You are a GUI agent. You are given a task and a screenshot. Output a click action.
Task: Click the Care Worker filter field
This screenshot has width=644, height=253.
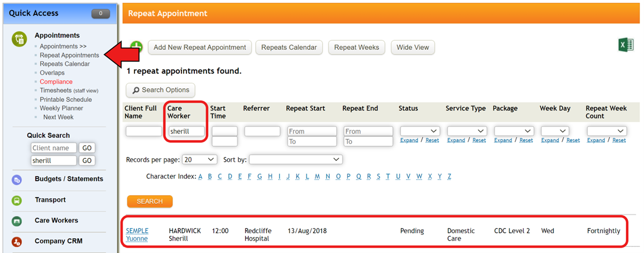click(187, 131)
